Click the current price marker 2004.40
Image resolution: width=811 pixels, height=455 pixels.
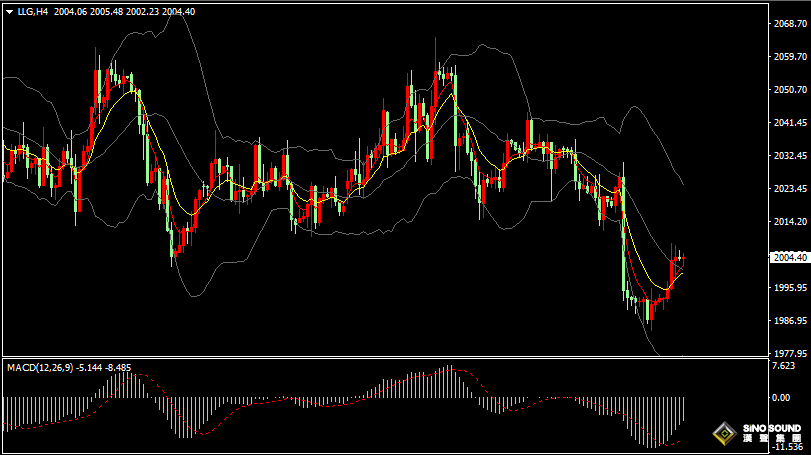coord(790,257)
